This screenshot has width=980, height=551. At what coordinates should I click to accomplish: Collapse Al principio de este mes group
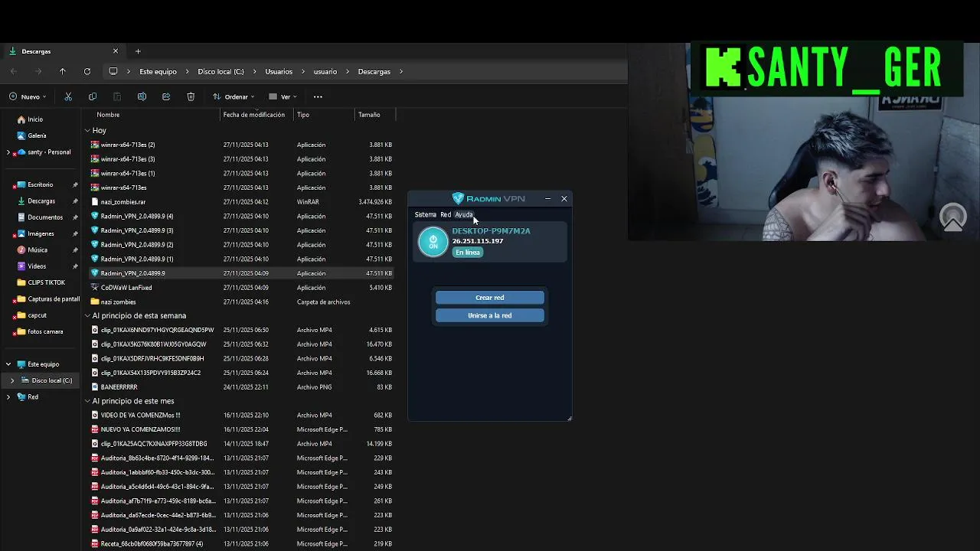click(87, 401)
